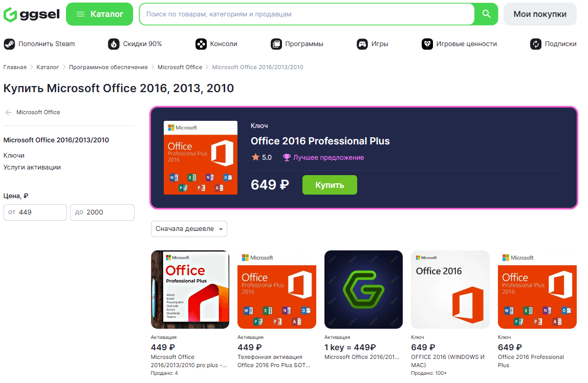This screenshot has height=383, width=588.
Task: Click the minimum price field 449
Action: click(35, 212)
